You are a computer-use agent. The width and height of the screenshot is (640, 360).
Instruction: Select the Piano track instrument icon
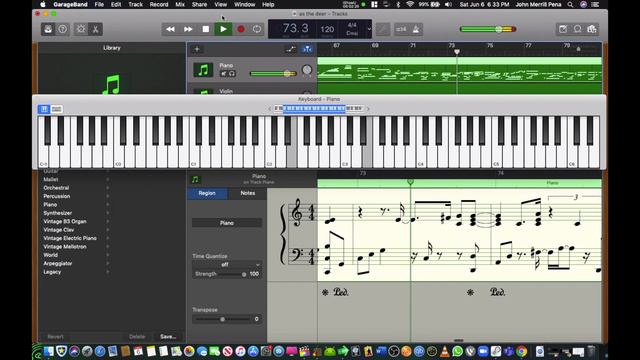[203, 70]
